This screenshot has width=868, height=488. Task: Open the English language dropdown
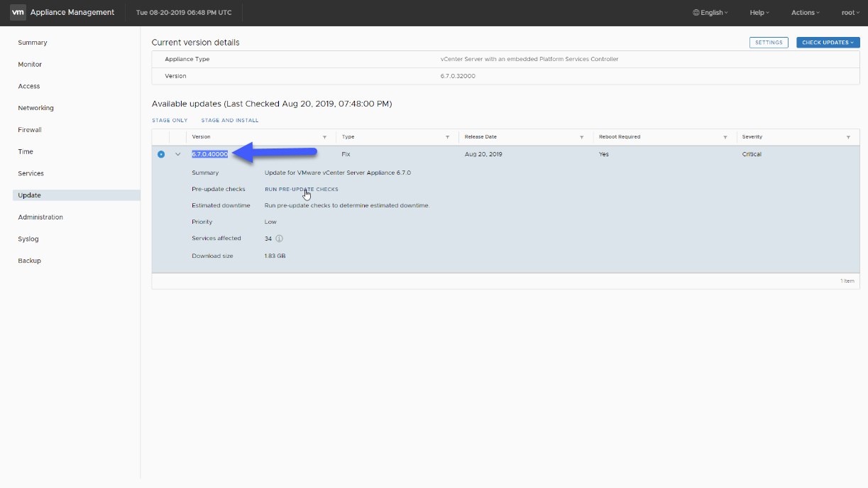pyautogui.click(x=710, y=13)
